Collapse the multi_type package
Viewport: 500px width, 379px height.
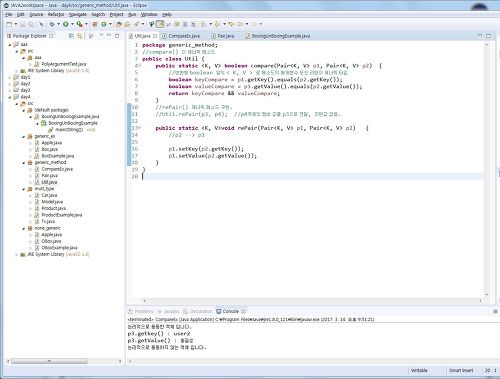coord(23,189)
